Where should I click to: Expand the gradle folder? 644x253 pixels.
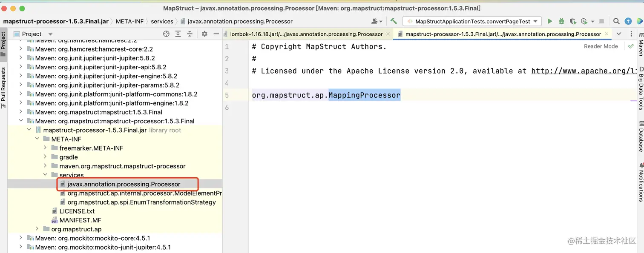(x=45, y=157)
